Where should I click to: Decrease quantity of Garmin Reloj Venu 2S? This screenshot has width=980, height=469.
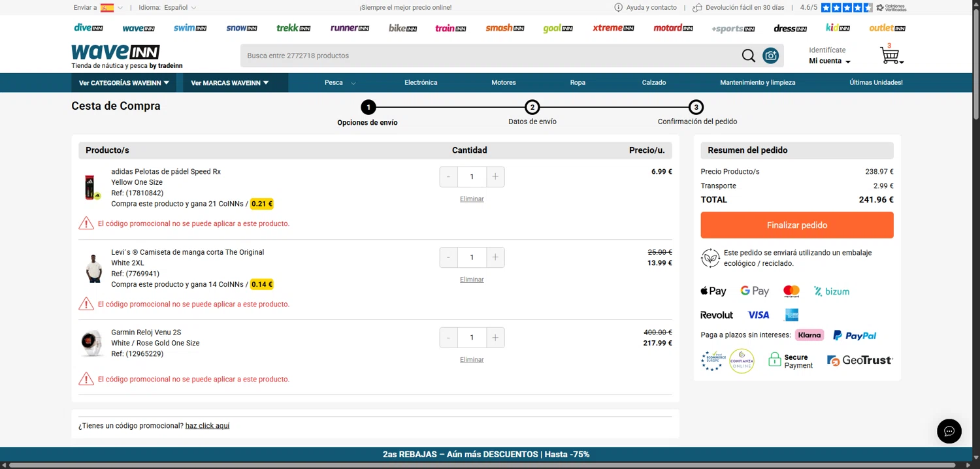(x=448, y=338)
